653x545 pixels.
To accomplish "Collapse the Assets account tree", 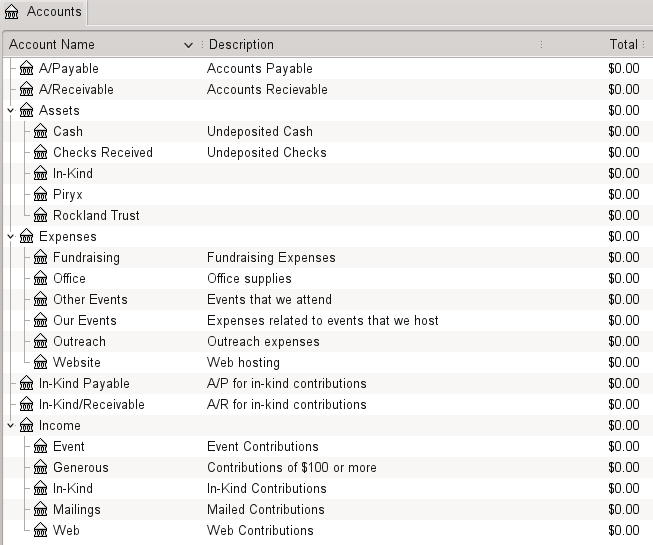I will click(11, 110).
